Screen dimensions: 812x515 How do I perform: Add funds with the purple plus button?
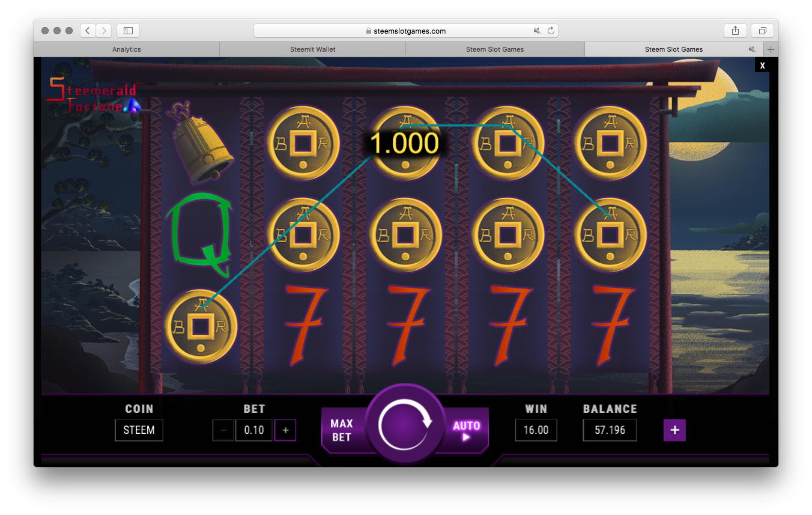(x=674, y=430)
